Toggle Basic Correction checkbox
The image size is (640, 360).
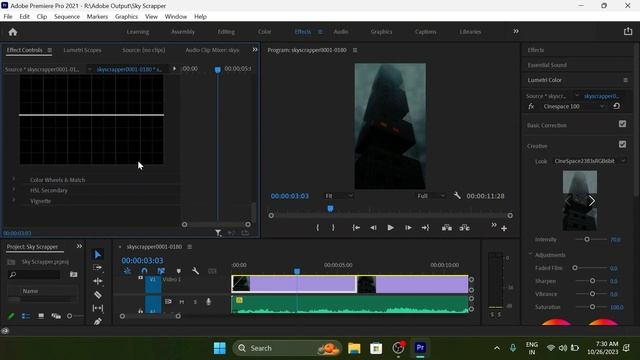[622, 124]
